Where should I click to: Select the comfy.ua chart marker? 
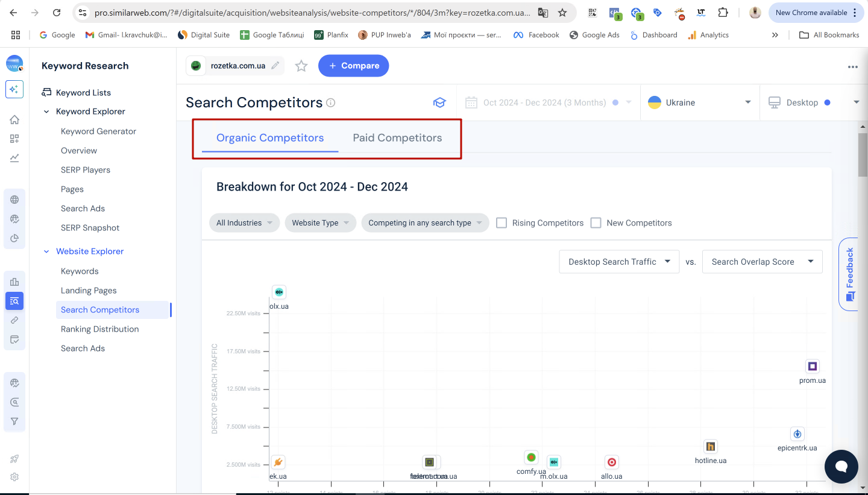coord(531,457)
